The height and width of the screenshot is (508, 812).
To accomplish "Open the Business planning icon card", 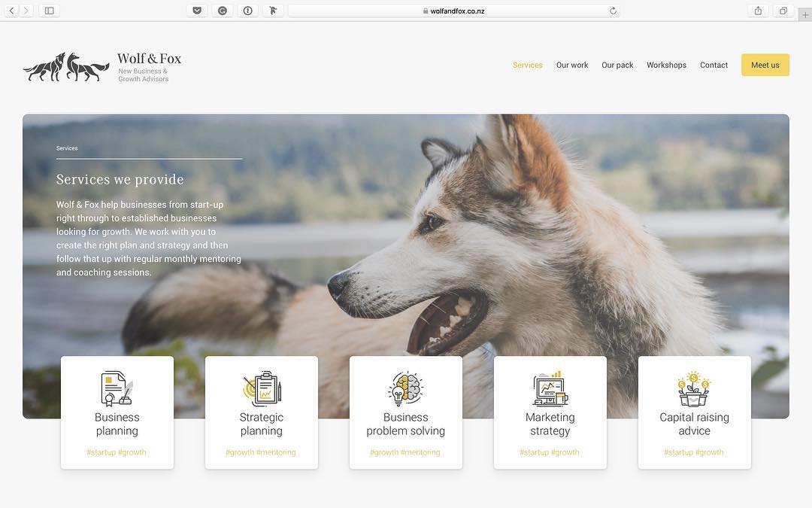I will (117, 389).
